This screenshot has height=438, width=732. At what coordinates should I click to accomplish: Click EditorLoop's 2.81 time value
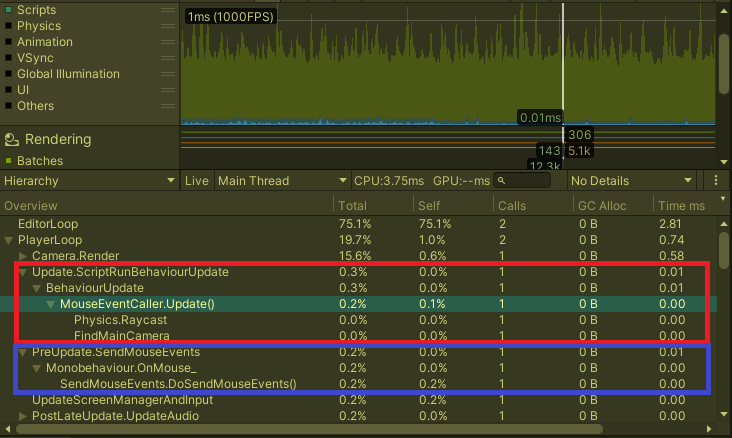[671, 224]
